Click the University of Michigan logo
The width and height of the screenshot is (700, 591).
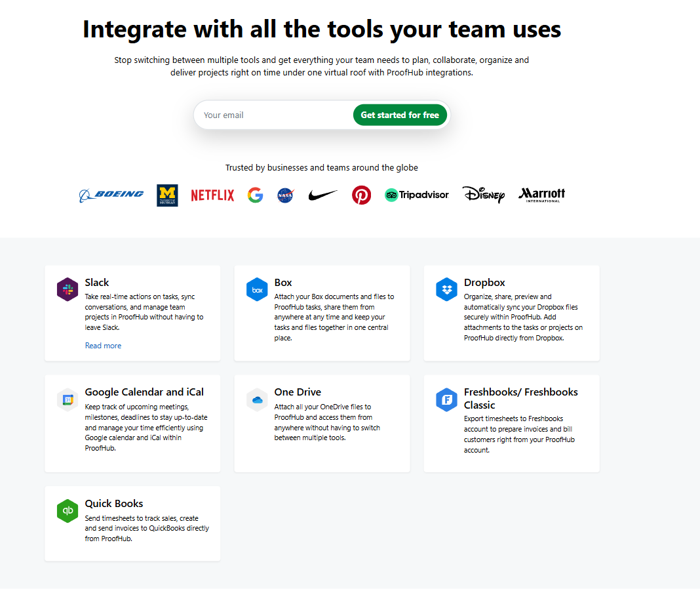167,195
